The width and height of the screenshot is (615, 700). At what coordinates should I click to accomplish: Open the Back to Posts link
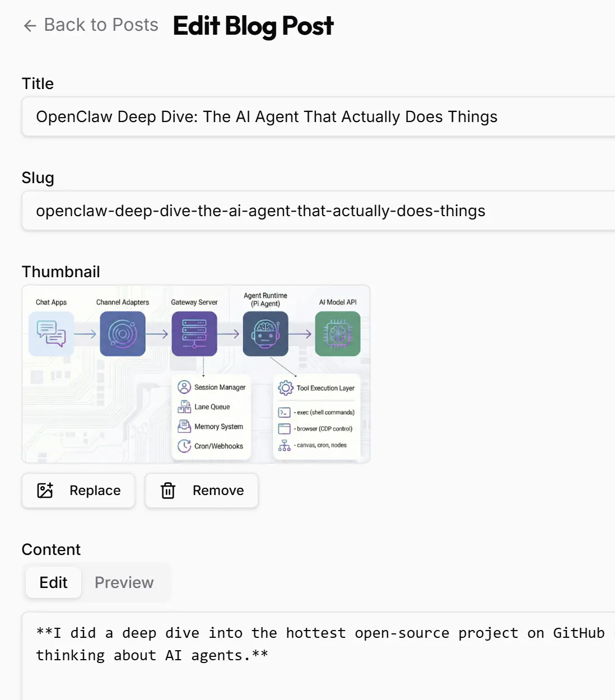[101, 25]
